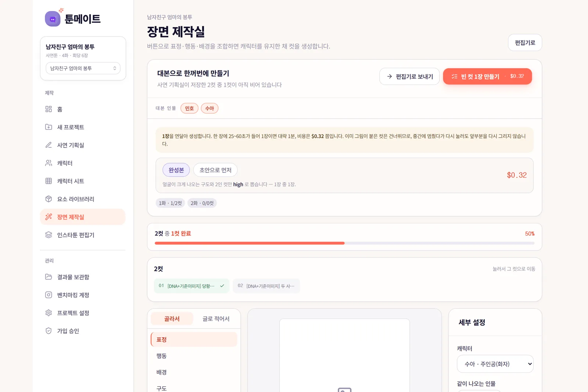This screenshot has width=588, height=392.
Task: Click the 툰메이트 logo icon
Action: pyautogui.click(x=53, y=19)
